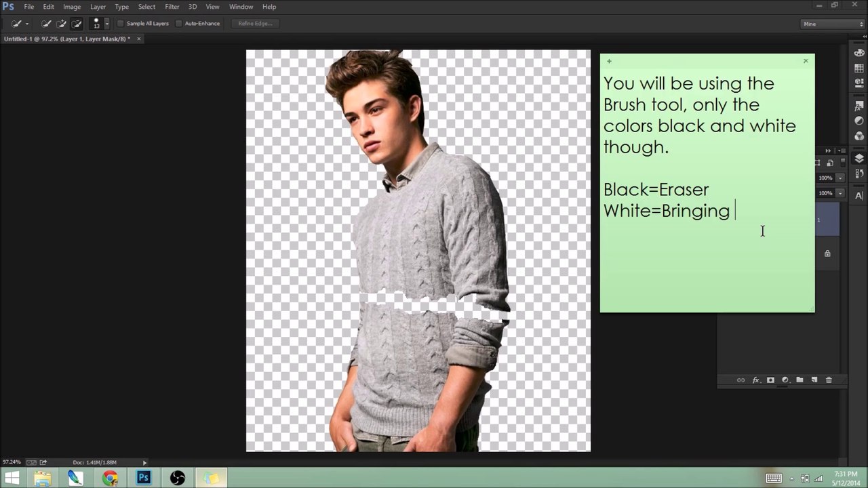Click the zoom percentage field in status bar
The width and height of the screenshot is (868, 488).
(12, 462)
